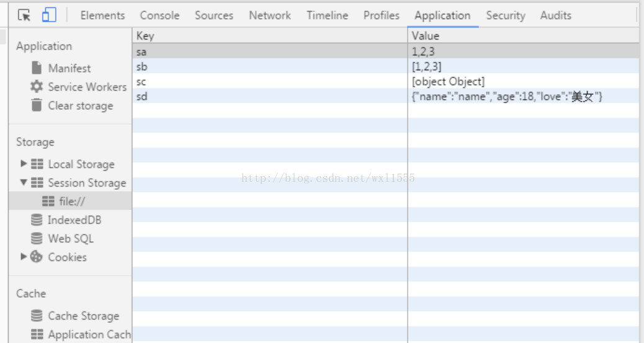Select the Manifest label in the sidebar
644x343 pixels.
coord(69,68)
